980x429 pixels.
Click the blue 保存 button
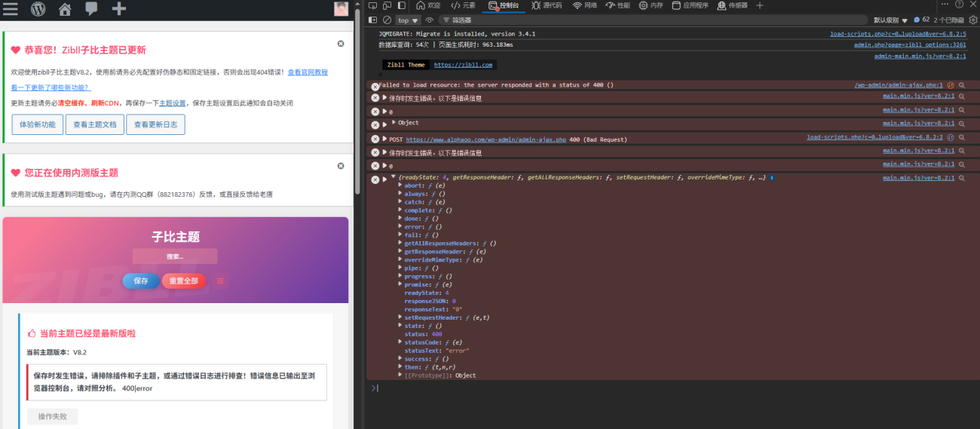coord(141,280)
